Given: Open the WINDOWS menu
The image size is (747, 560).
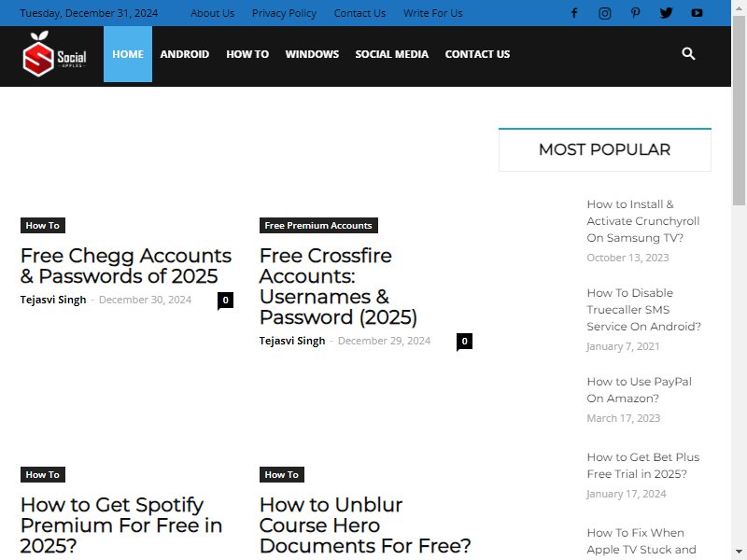Looking at the screenshot, I should [x=312, y=54].
